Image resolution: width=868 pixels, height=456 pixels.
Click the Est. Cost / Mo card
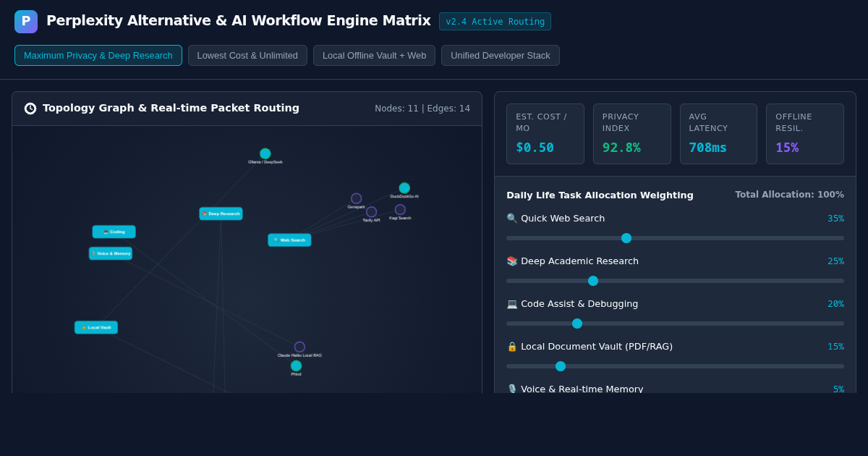click(x=545, y=134)
